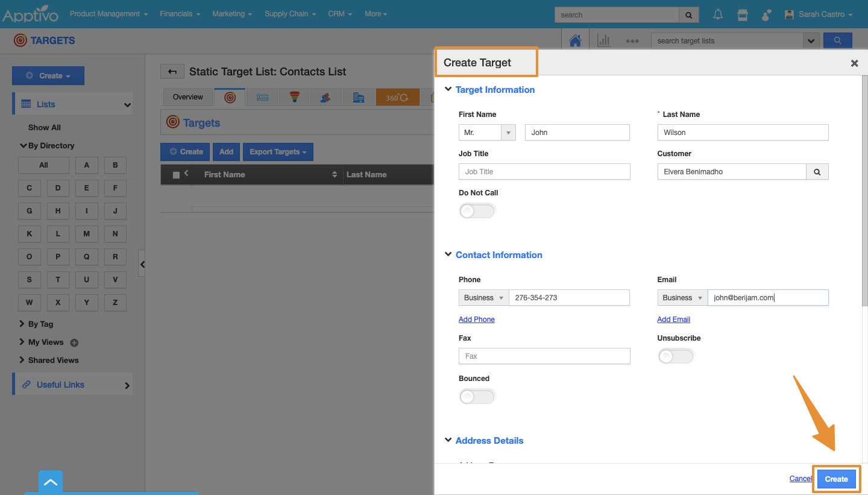
Task: Click the connections people icon in header
Action: [x=767, y=14]
